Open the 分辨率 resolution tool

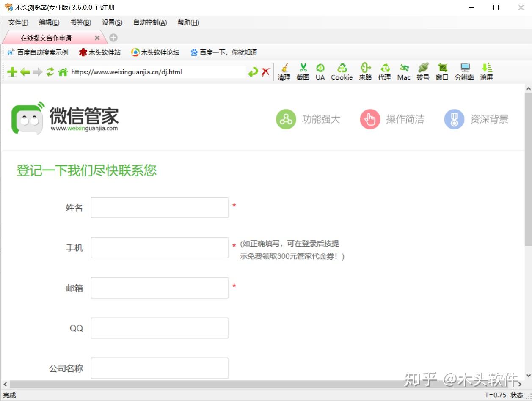(x=464, y=72)
